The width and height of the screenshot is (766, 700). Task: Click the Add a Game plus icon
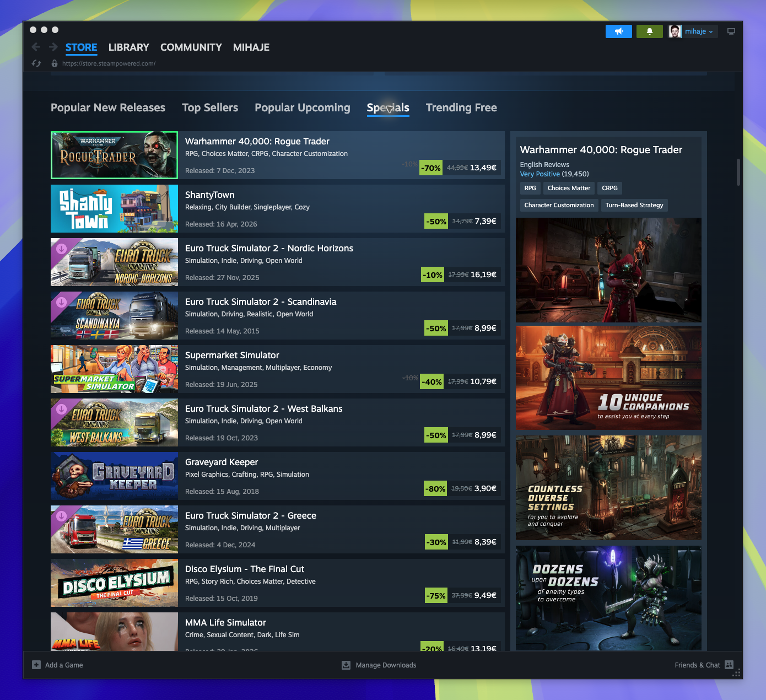click(36, 665)
